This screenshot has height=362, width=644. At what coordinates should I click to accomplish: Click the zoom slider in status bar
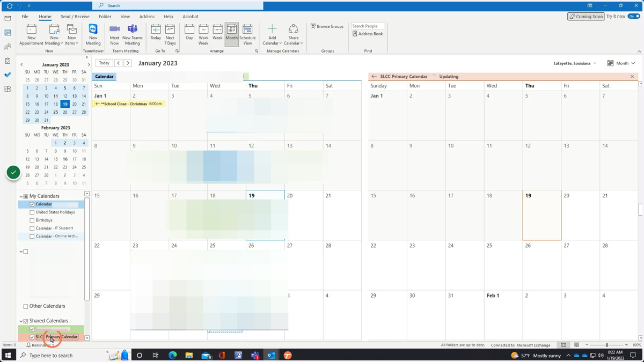tap(606, 345)
